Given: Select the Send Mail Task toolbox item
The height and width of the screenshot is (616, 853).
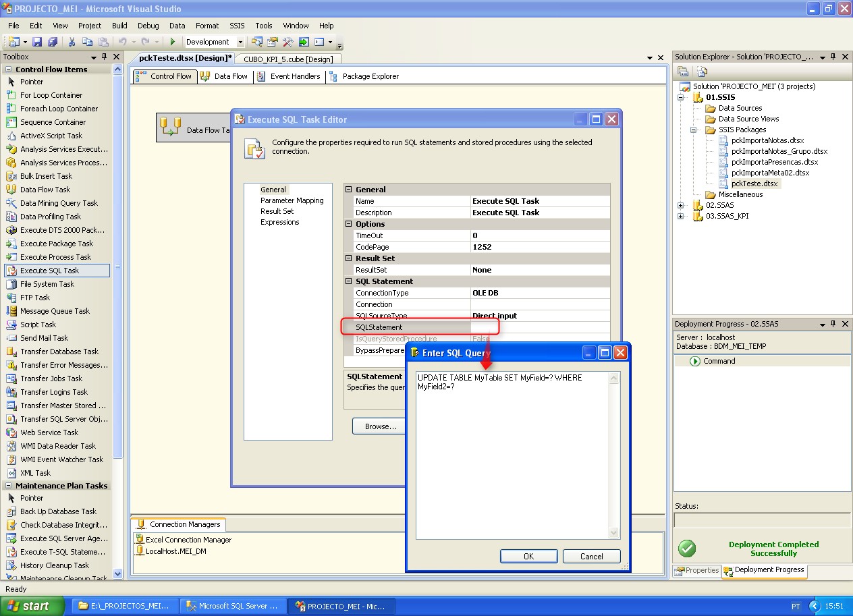Looking at the screenshot, I should point(56,338).
